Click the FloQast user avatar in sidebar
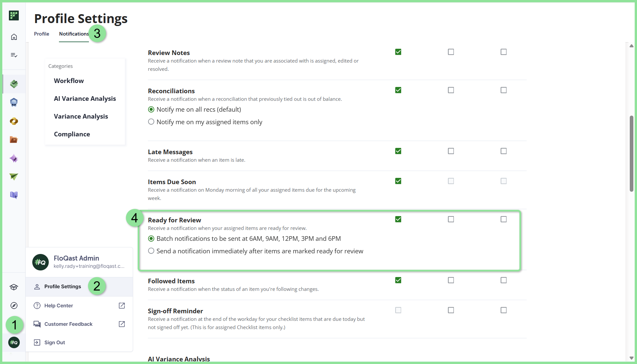 14,343
